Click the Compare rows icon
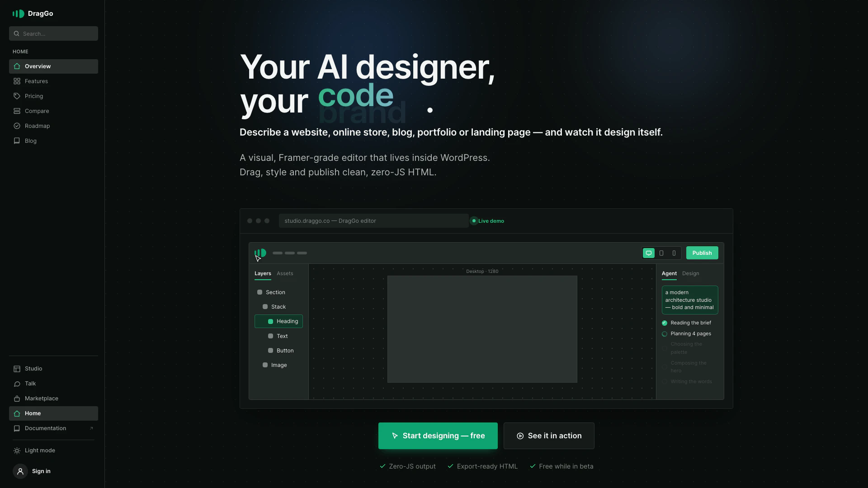The height and width of the screenshot is (488, 868). [x=17, y=111]
